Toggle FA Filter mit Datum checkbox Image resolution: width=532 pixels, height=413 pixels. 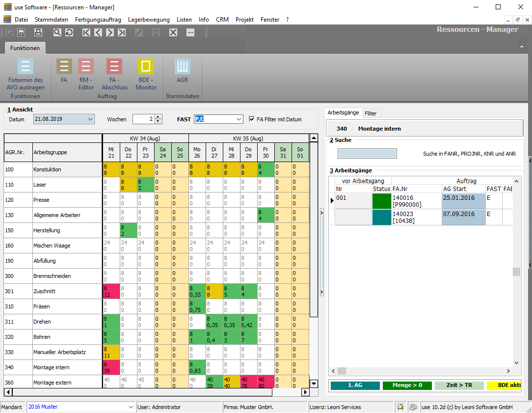point(252,119)
